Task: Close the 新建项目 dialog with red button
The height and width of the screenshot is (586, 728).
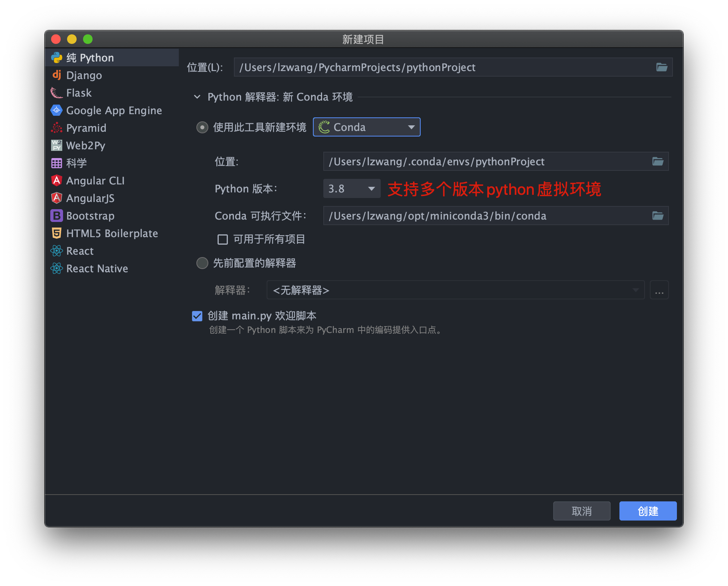Action: [56, 39]
